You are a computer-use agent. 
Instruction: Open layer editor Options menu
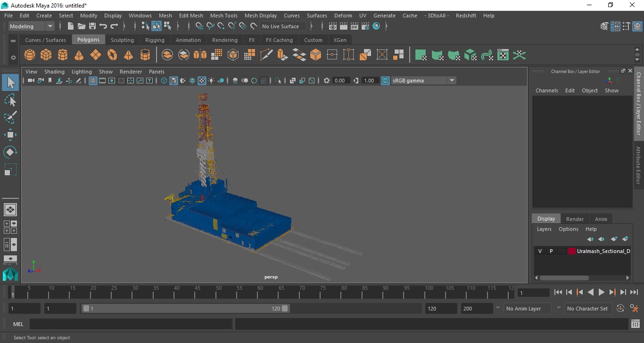pyautogui.click(x=568, y=229)
